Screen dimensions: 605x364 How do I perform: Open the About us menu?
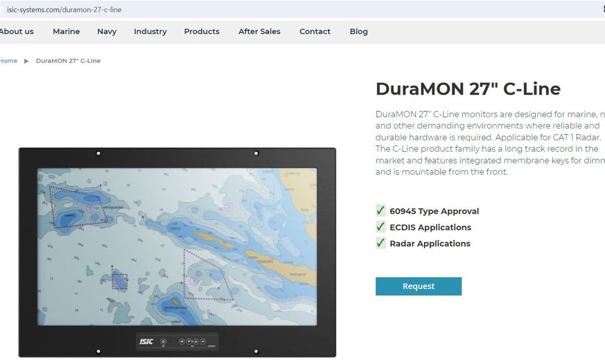(x=16, y=31)
